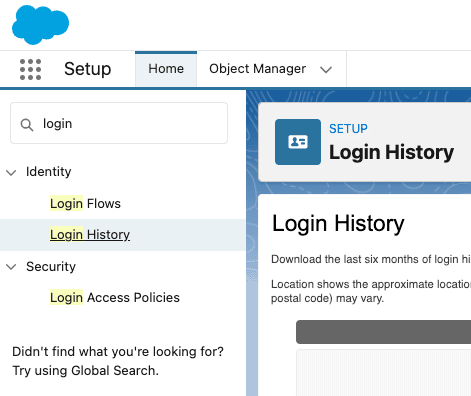Click the 'Didn't find what you're looking for?' text
This screenshot has height=396, width=471.
point(118,352)
